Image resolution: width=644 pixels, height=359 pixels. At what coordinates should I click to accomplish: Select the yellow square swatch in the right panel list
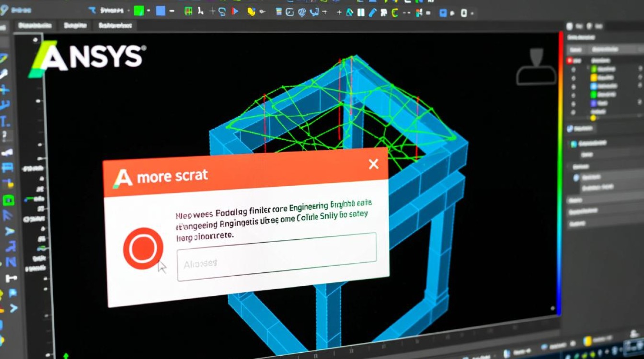point(594,78)
